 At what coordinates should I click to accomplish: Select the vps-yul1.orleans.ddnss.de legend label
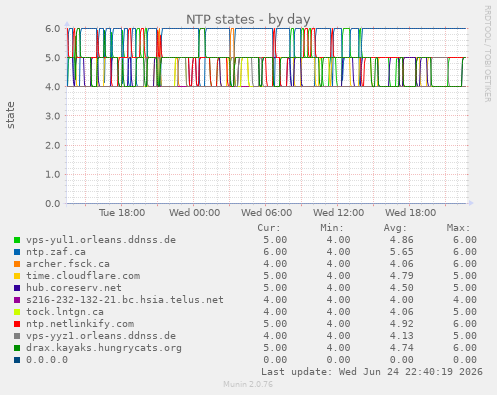coord(101,240)
